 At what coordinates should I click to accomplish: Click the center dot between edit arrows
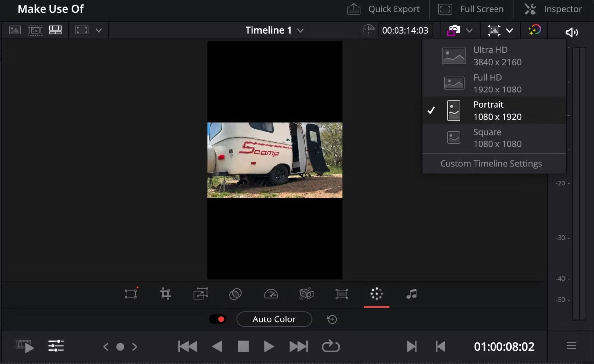(x=120, y=347)
